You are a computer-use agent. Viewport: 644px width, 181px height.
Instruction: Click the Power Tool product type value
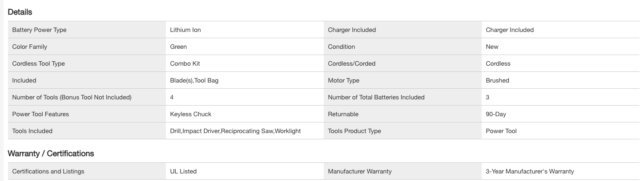pos(501,131)
